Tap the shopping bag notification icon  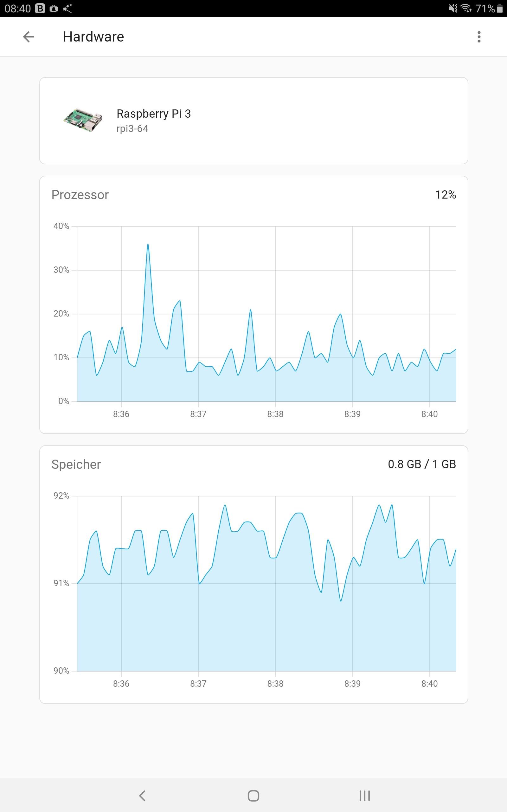pyautogui.click(x=53, y=8)
